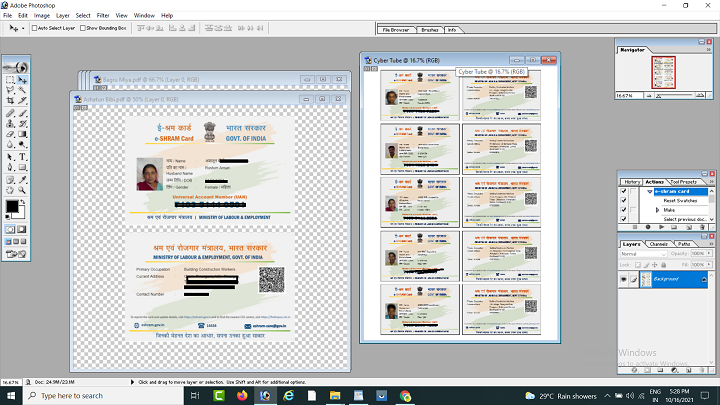Select the Lasso tool

click(10, 90)
